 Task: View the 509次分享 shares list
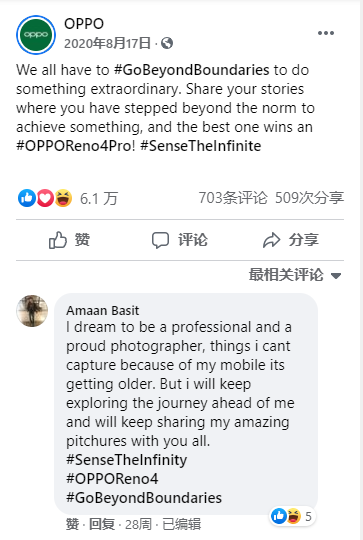pos(309,198)
